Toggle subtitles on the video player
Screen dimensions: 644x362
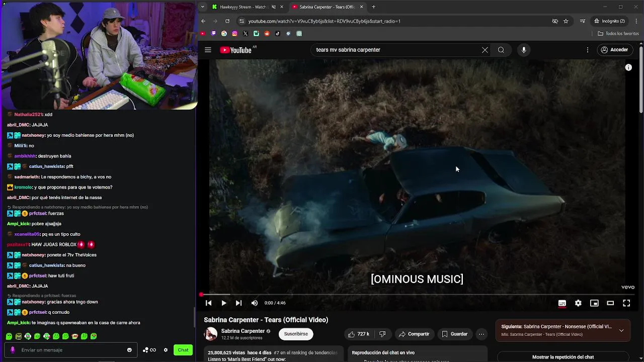[x=562, y=303]
